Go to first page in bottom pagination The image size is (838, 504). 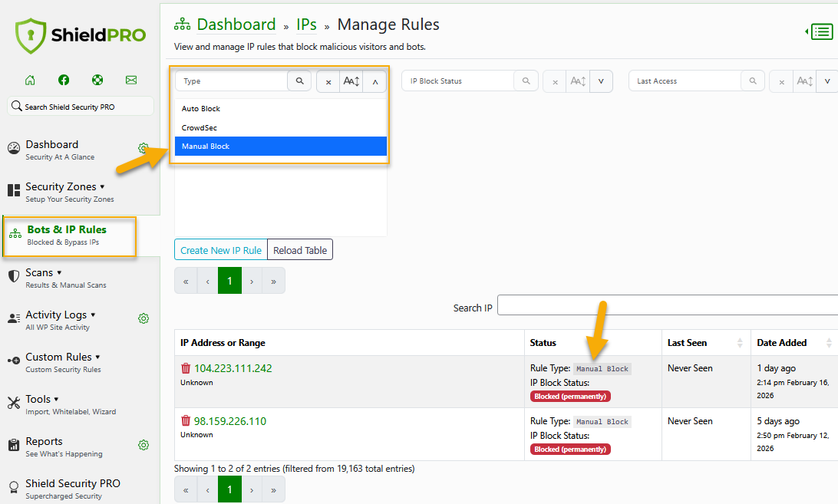[x=186, y=489]
